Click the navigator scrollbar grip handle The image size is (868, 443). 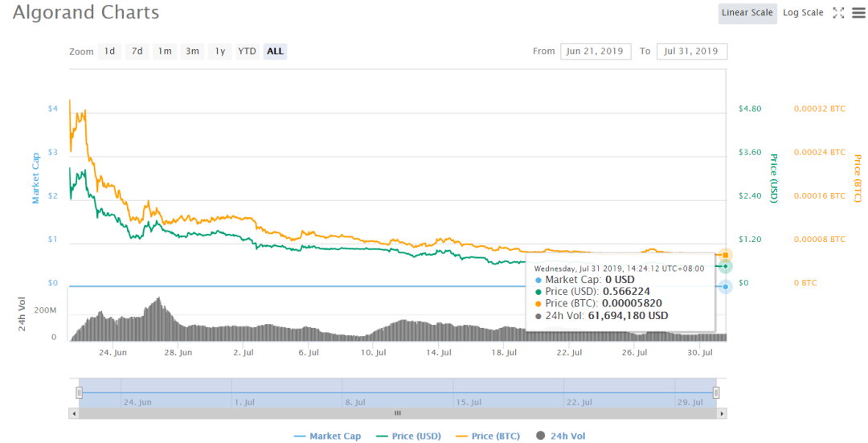point(398,413)
